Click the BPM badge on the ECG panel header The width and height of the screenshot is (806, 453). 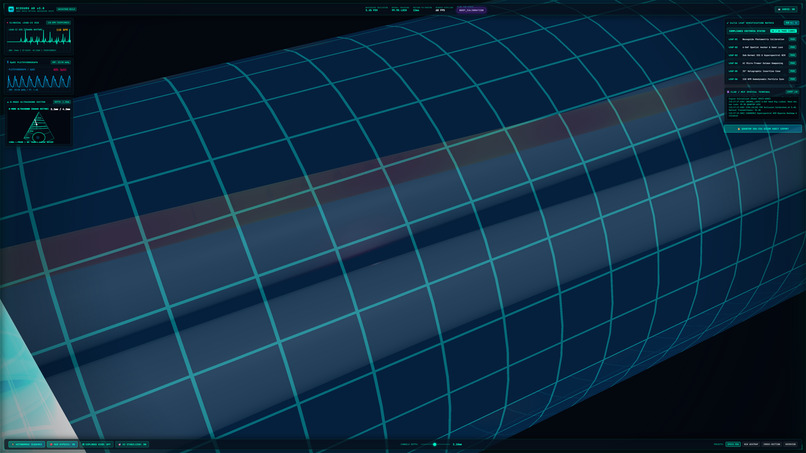pos(58,23)
